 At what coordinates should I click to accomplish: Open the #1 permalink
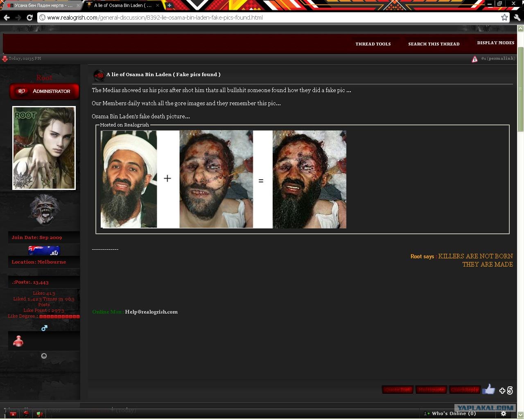tap(498, 59)
